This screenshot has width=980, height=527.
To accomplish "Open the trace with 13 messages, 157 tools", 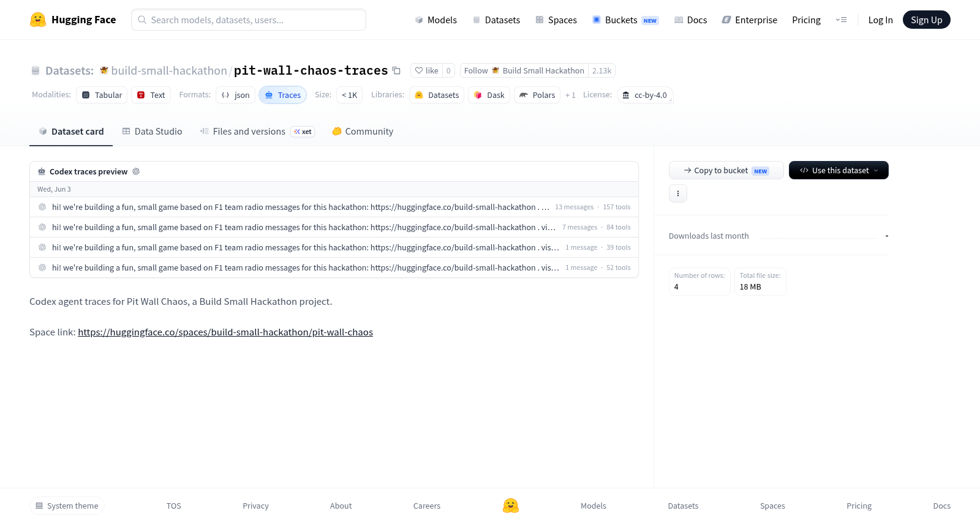I will click(x=334, y=207).
